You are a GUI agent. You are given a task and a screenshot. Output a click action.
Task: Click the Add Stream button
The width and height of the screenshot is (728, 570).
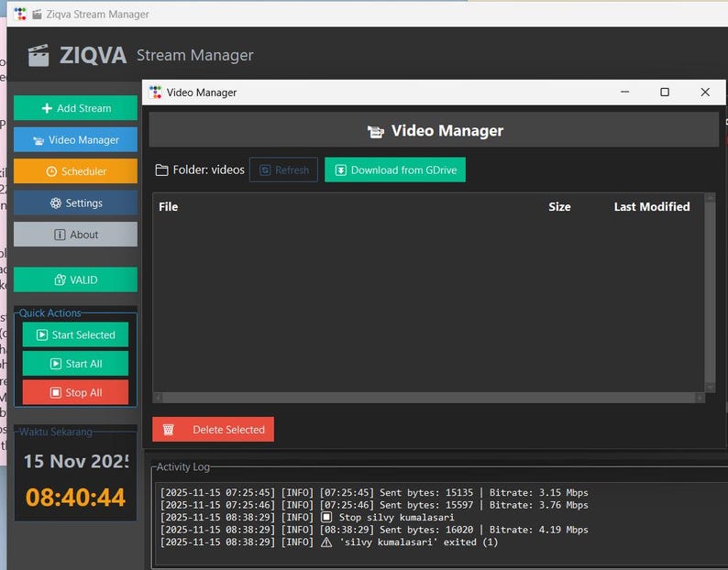pos(75,108)
